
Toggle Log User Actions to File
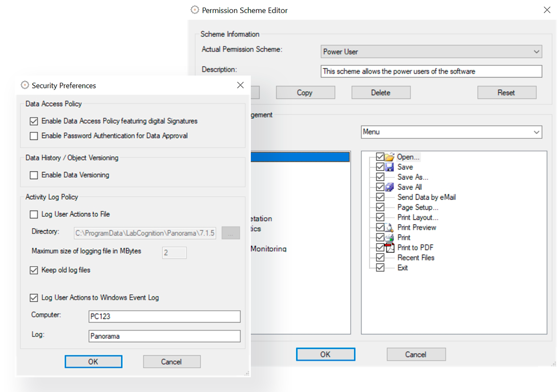tap(34, 215)
